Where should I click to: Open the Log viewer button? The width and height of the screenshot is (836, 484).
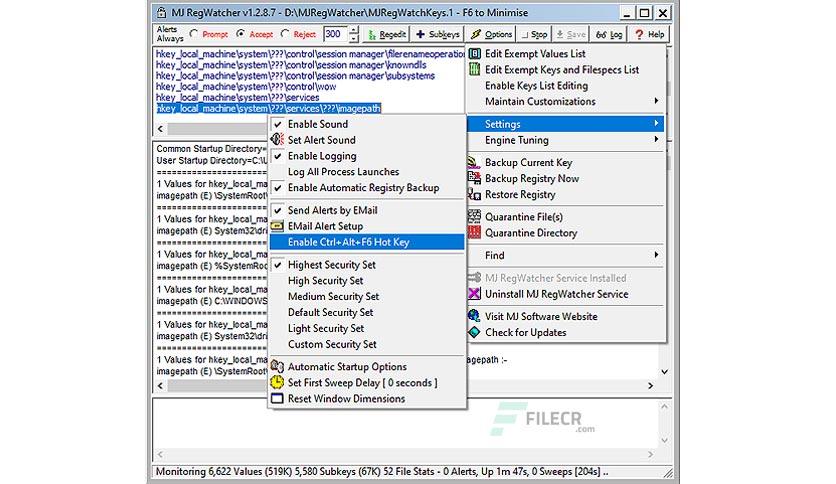pyautogui.click(x=609, y=34)
